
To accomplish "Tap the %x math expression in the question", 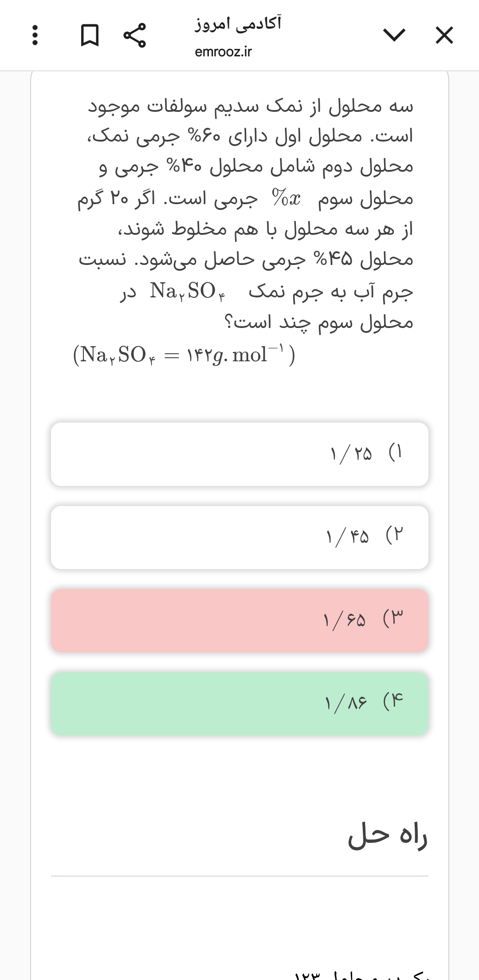I will [287, 198].
